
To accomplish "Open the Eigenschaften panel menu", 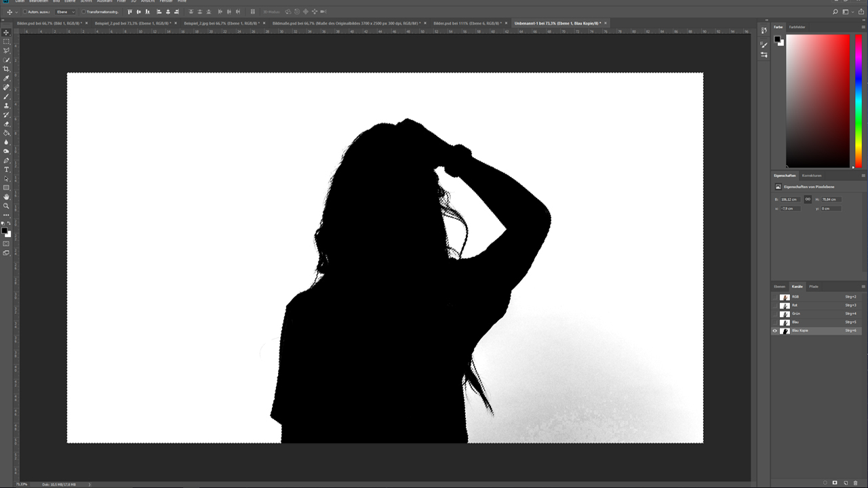I will [863, 176].
